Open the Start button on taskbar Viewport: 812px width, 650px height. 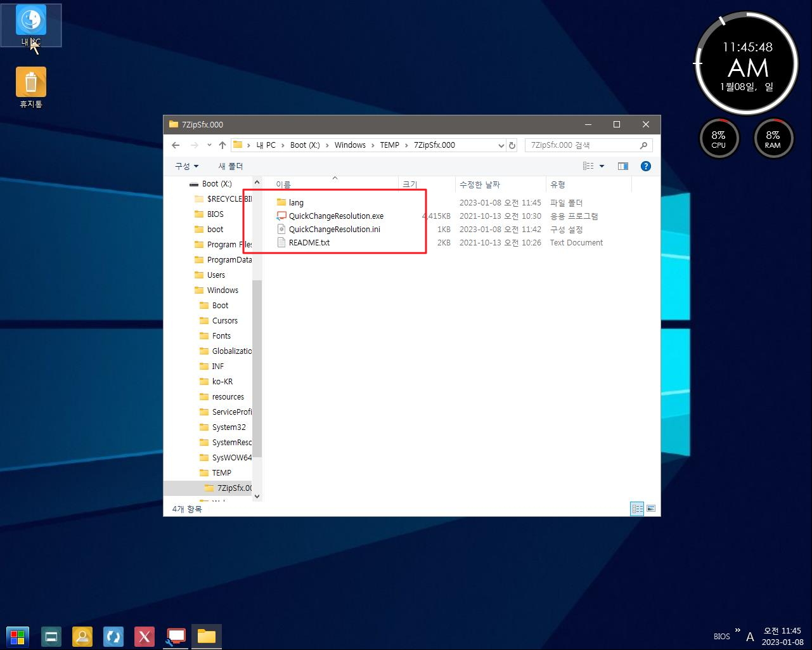pos(18,636)
